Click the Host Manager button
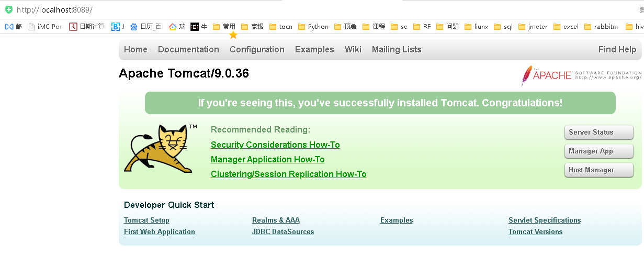The width and height of the screenshot is (644, 254). (x=599, y=170)
